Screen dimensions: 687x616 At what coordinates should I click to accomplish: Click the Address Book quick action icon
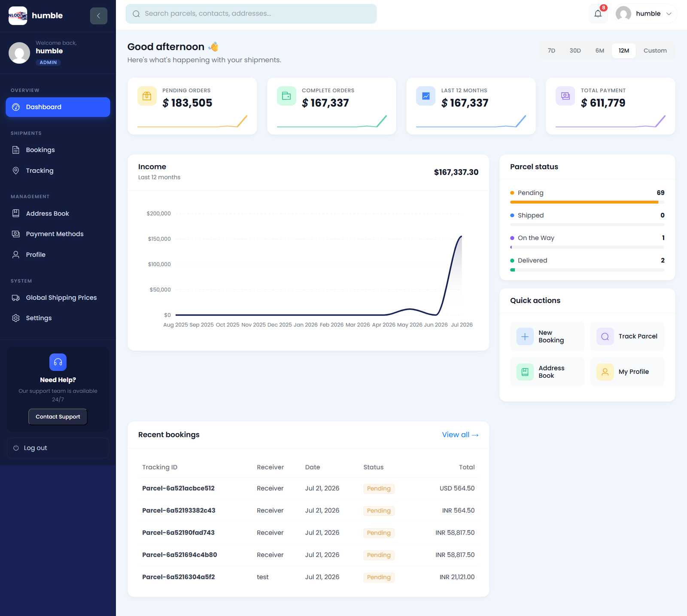tap(525, 372)
